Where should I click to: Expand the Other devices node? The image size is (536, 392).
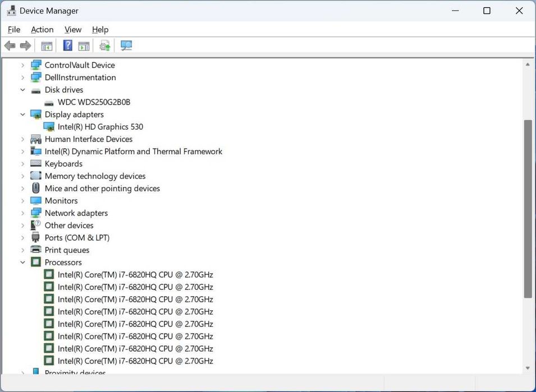22,225
